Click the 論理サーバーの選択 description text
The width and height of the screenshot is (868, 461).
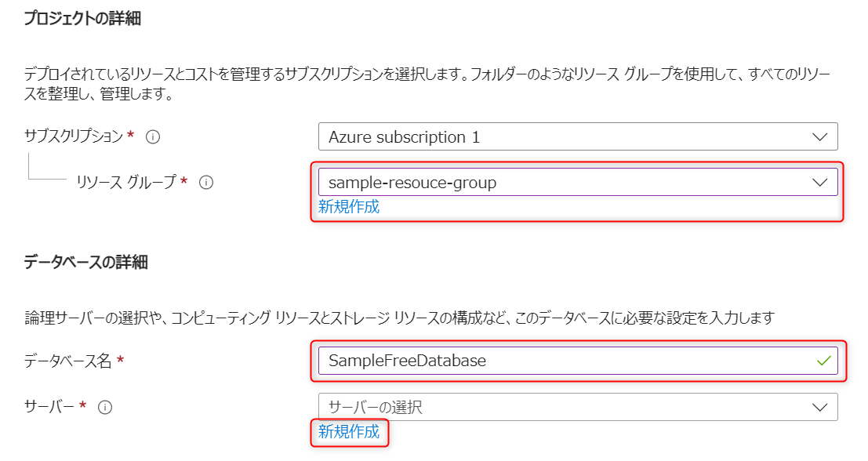399,318
